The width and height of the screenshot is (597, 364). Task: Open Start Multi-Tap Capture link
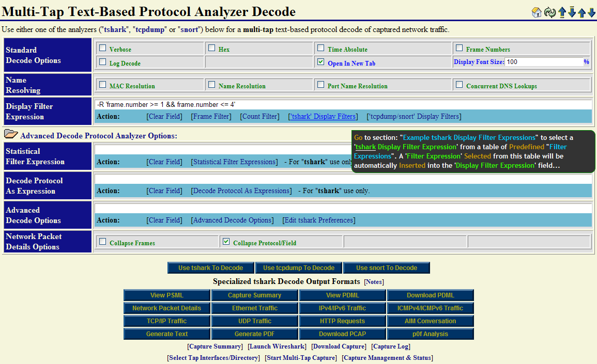click(301, 358)
